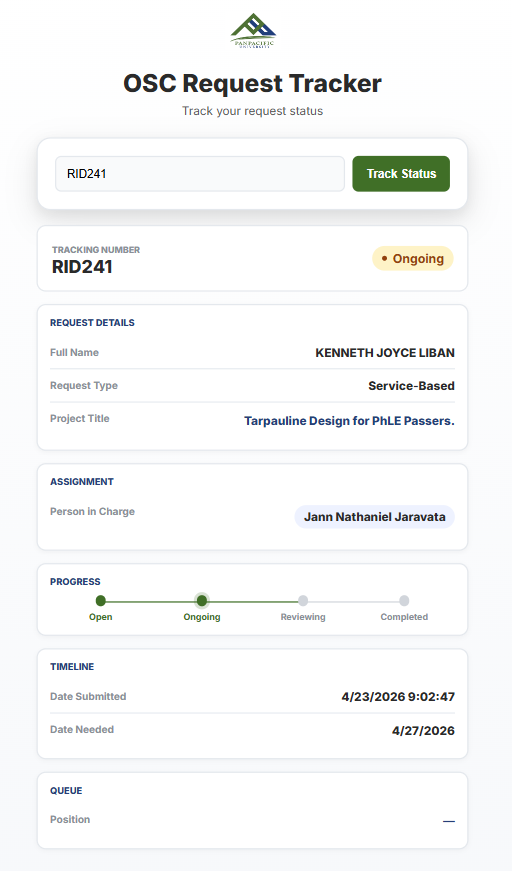Viewport: 512px width, 871px height.
Task: Click the Date Submitted timestamp value
Action: [x=398, y=697]
